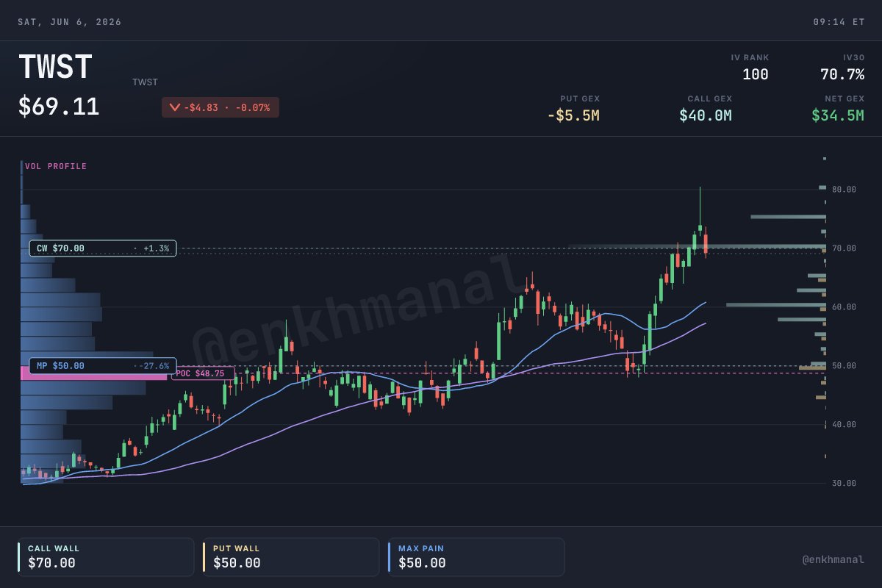882x588 pixels.
Task: Click the +1.3% value in CW label
Action: pyautogui.click(x=156, y=248)
